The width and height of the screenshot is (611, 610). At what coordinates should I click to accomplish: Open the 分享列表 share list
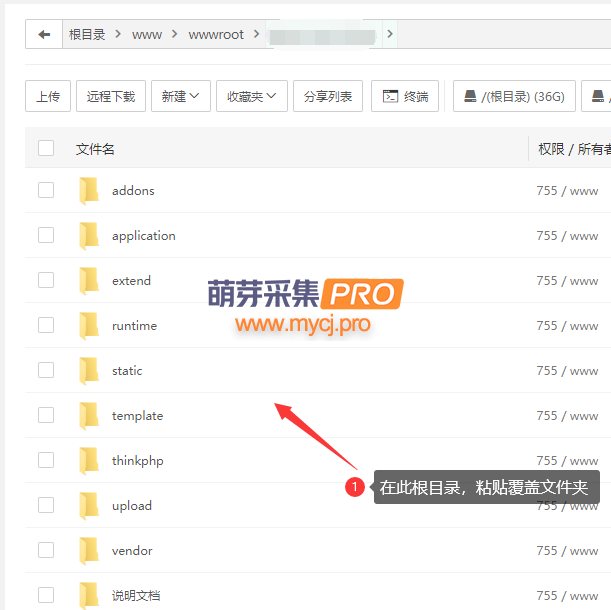tap(328, 96)
